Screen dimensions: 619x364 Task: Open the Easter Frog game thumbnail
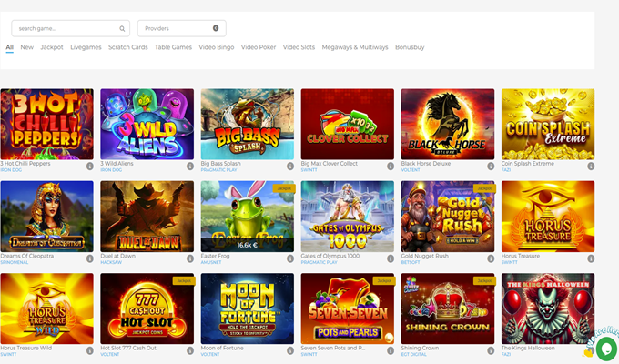tap(247, 216)
